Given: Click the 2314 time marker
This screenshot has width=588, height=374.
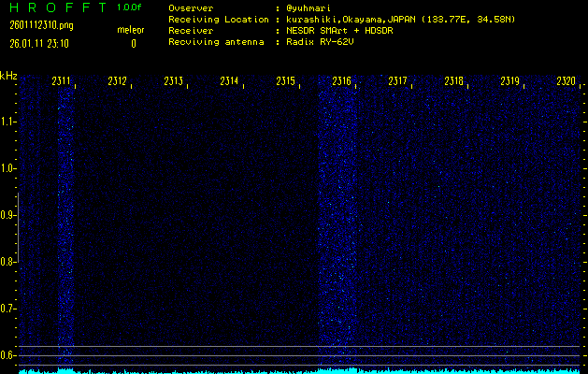Looking at the screenshot, I should pos(230,82).
